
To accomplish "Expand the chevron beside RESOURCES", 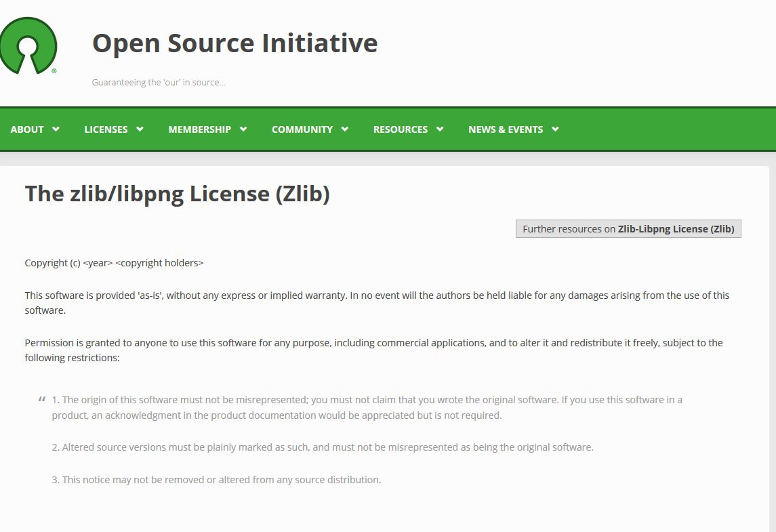I will 440,129.
